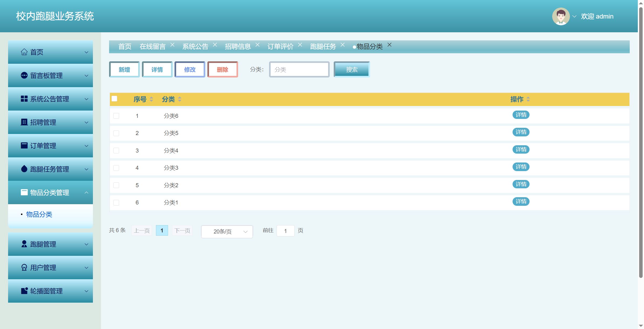This screenshot has width=644, height=329.
Task: Expand 跑腿管理 menu chevron
Action: [86, 244]
